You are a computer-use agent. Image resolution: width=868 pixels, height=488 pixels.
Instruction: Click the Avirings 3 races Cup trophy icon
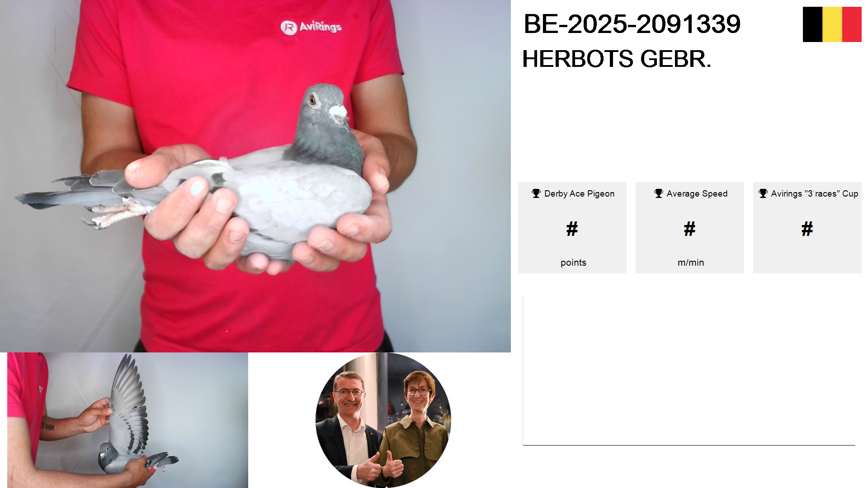point(763,193)
